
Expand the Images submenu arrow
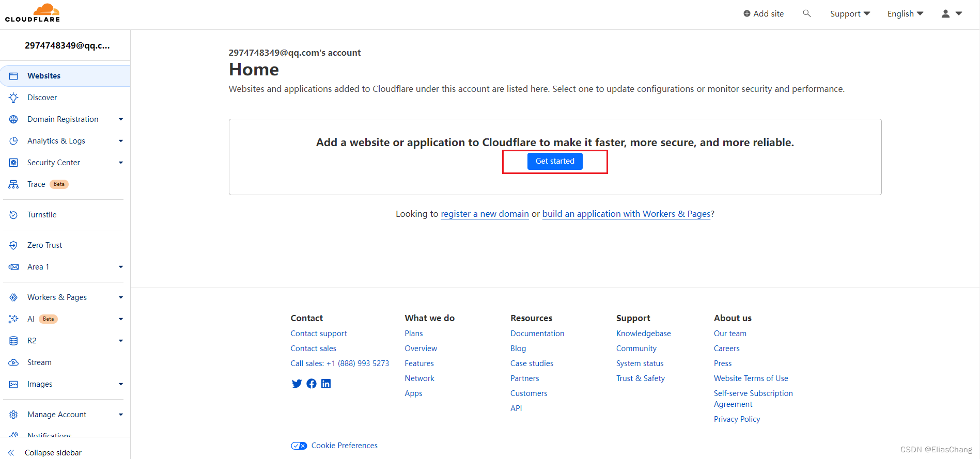(x=121, y=384)
